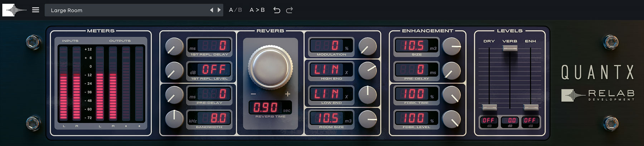The height and width of the screenshot is (146, 644).
Task: Click the Room Size 10.5 m3 display
Action: click(x=331, y=118)
